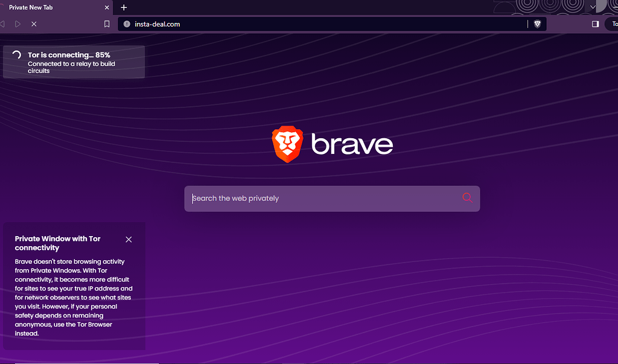This screenshot has height=364, width=618.
Task: Click the back navigation arrow
Action: (x=4, y=24)
